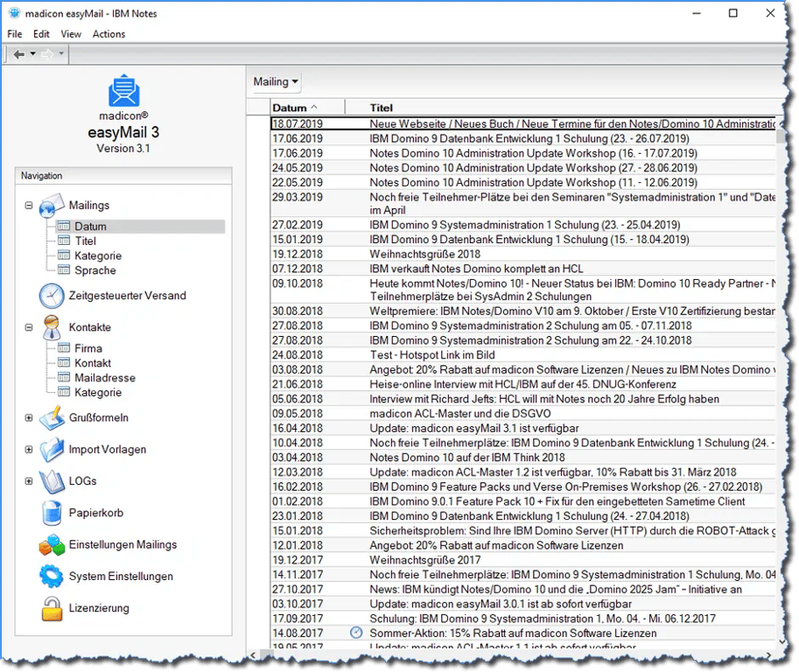The width and height of the screenshot is (799, 672).
Task: Select Test - Hotspot Link im Bild row
Action: point(523,355)
